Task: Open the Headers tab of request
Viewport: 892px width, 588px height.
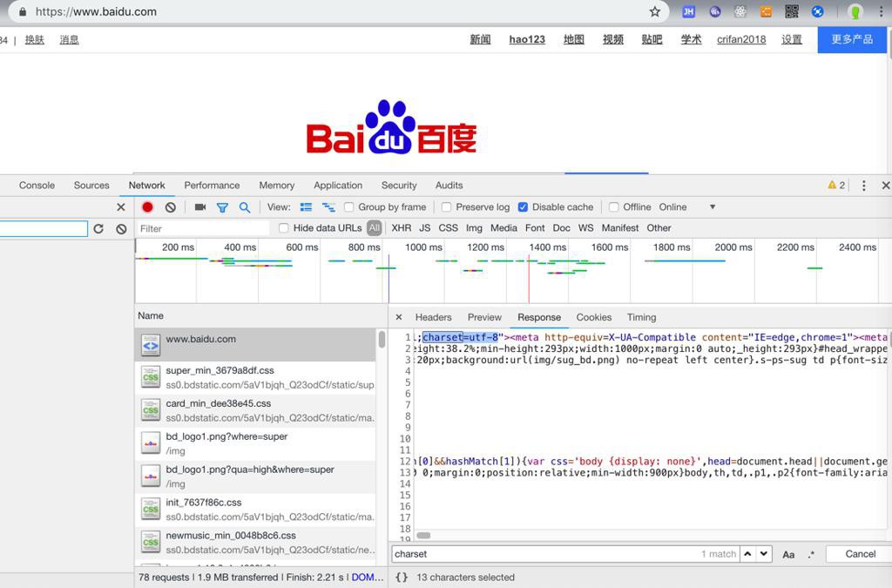Action: pos(434,317)
